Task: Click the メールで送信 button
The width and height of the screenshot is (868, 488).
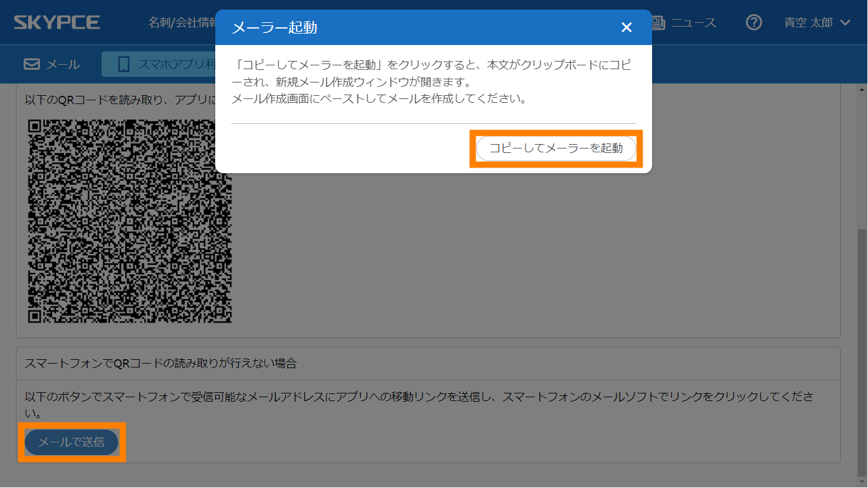Action: click(72, 442)
